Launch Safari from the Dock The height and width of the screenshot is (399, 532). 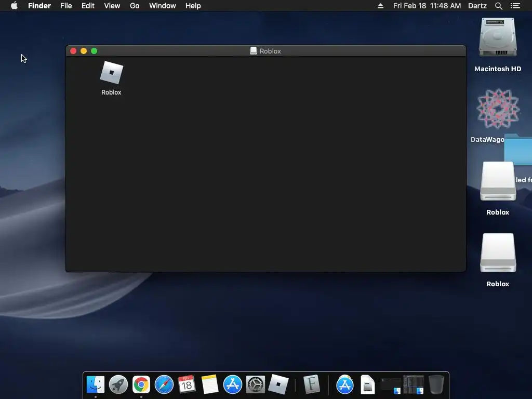tap(164, 384)
